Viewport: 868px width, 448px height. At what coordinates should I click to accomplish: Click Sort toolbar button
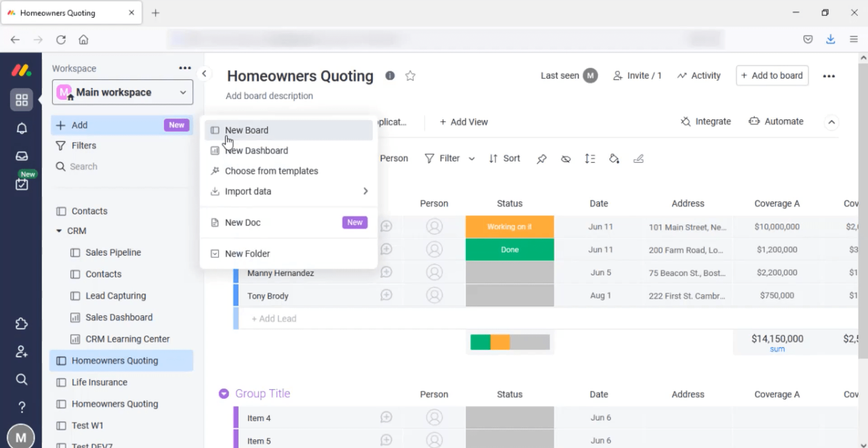pos(505,159)
